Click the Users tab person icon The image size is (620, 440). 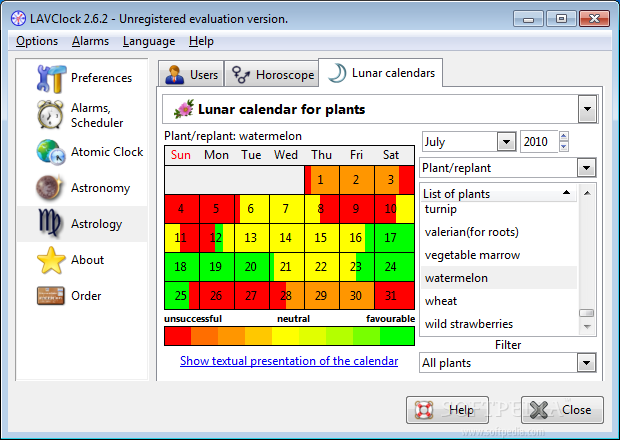[175, 74]
